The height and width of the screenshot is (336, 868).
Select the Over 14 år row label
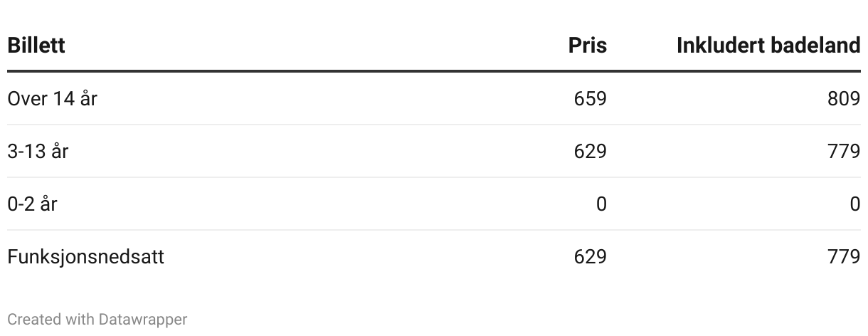52,98
